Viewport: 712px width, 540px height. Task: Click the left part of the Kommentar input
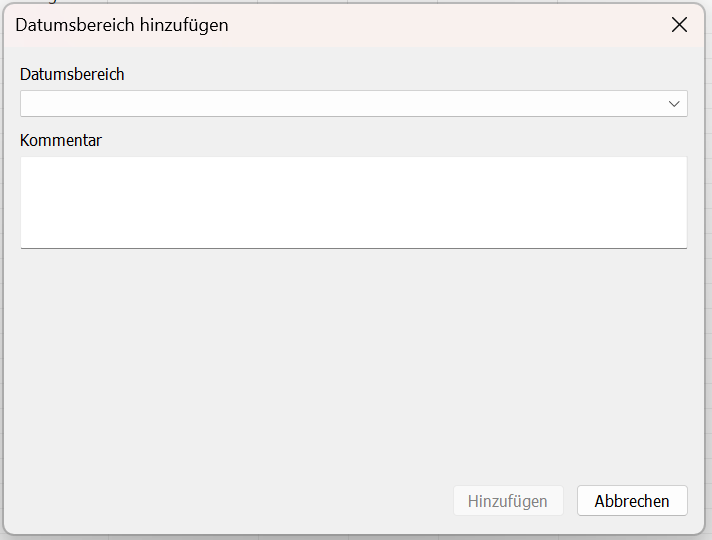[x=91, y=203]
